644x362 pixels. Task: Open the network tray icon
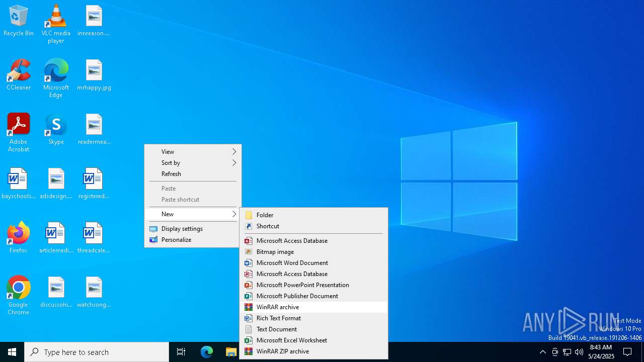click(567, 352)
